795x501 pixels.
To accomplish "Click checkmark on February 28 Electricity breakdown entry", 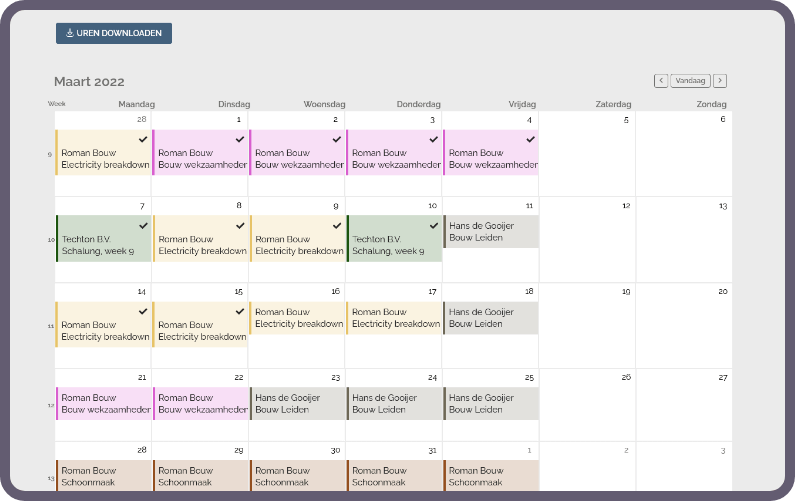I will click(x=143, y=139).
